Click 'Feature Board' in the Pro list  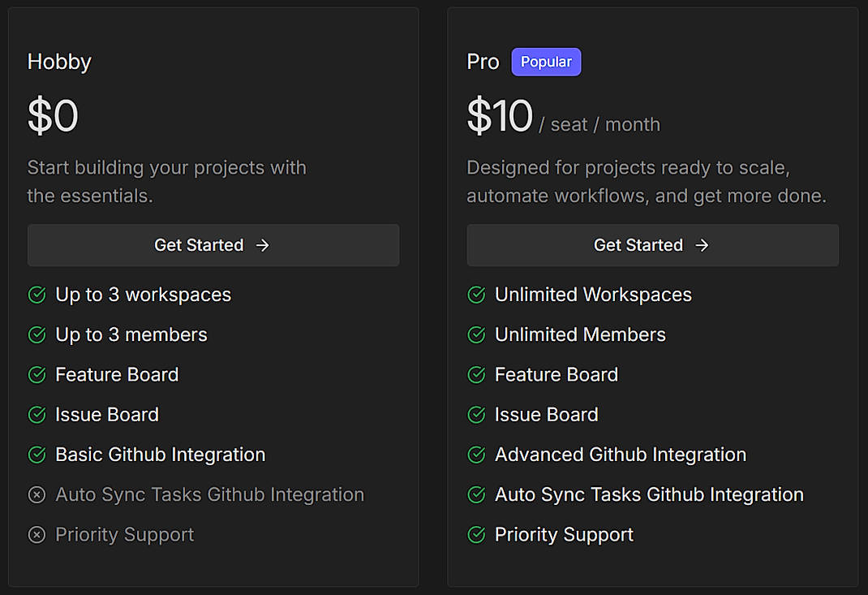point(556,374)
